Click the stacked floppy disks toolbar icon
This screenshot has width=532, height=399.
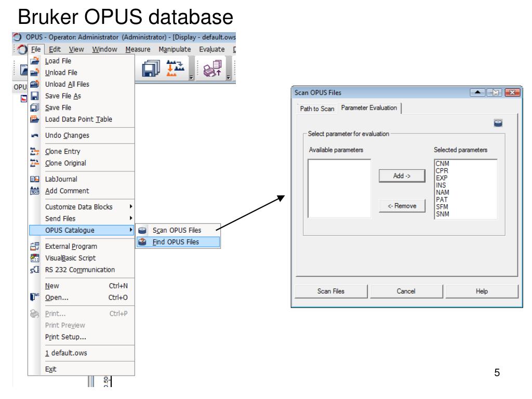(151, 68)
